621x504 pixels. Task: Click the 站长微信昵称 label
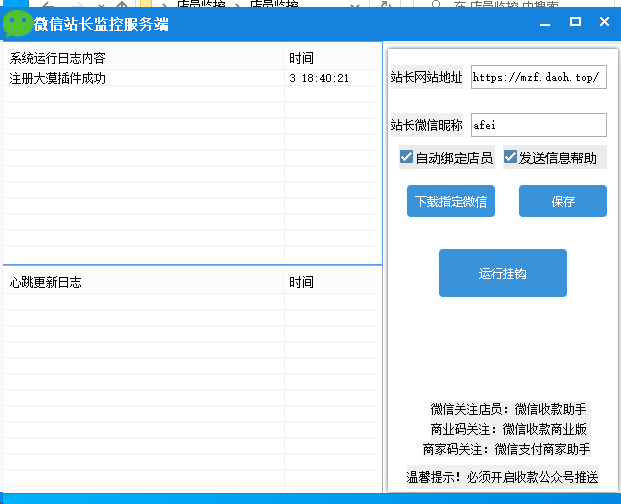(427, 125)
